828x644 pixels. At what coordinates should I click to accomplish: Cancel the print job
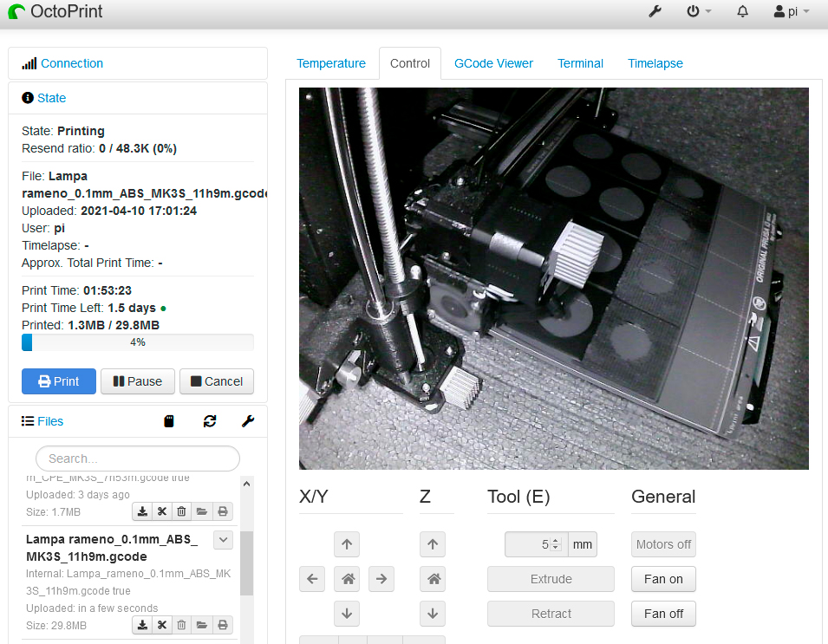217,381
